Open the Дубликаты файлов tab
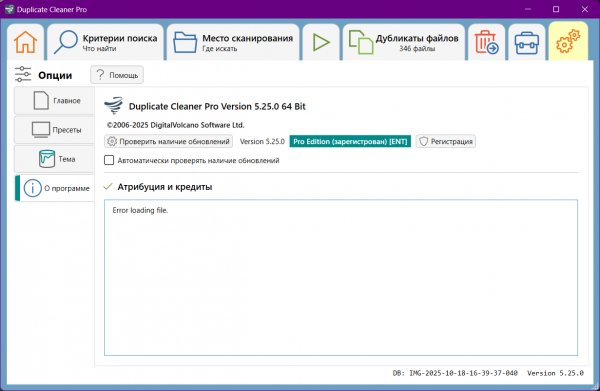600x391 pixels. [x=404, y=42]
